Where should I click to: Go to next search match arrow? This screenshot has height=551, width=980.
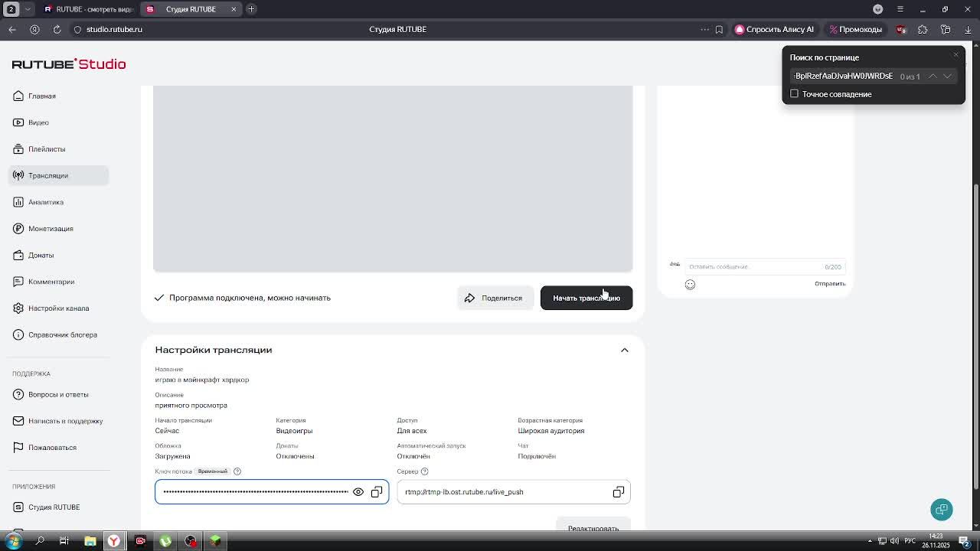(948, 76)
